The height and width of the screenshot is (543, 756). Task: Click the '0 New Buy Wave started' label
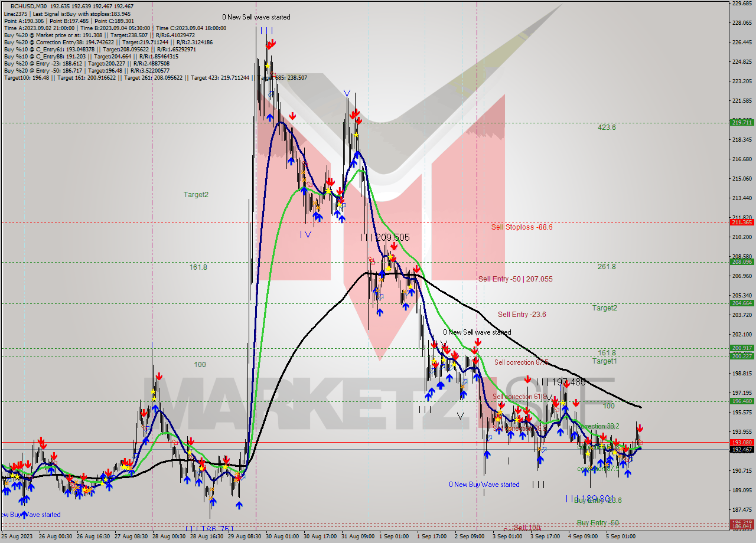(x=484, y=485)
